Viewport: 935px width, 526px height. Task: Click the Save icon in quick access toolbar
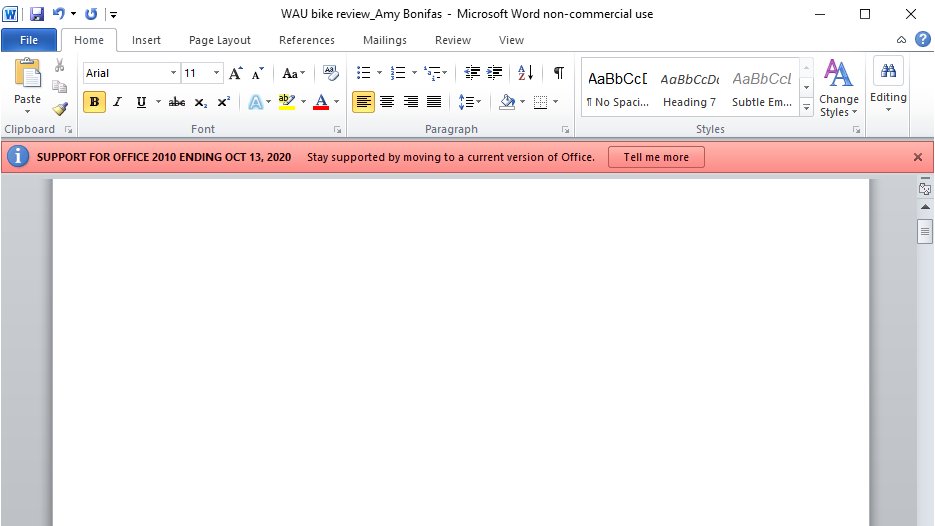[37, 14]
